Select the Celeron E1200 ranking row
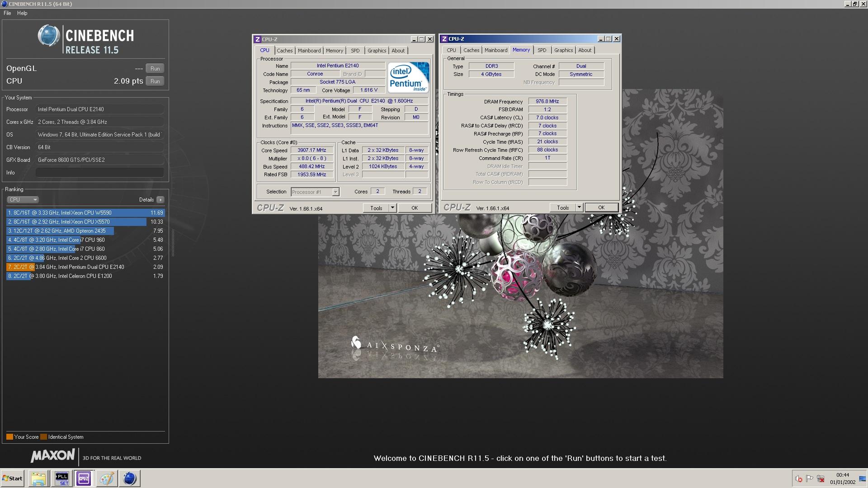Viewport: 868px width, 488px height. pyautogui.click(x=85, y=276)
